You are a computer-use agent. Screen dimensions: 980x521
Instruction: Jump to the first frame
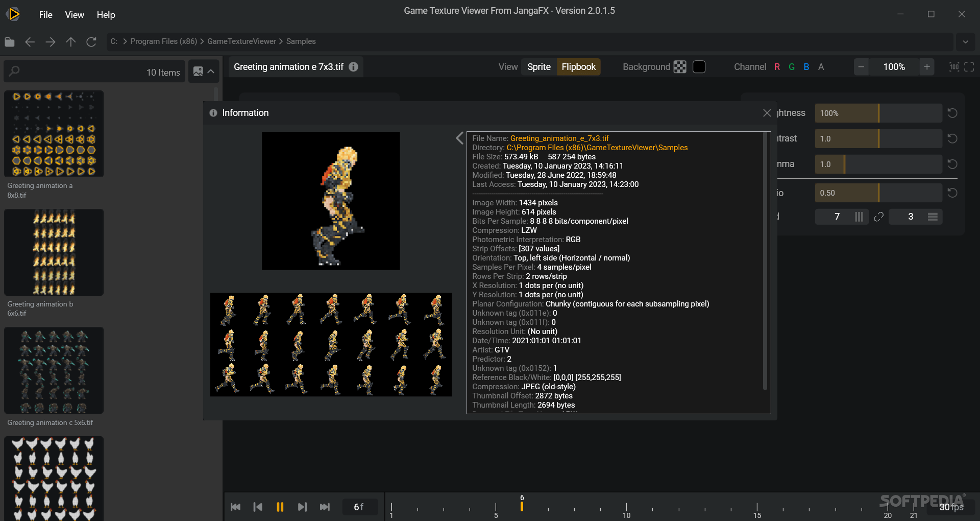point(235,507)
